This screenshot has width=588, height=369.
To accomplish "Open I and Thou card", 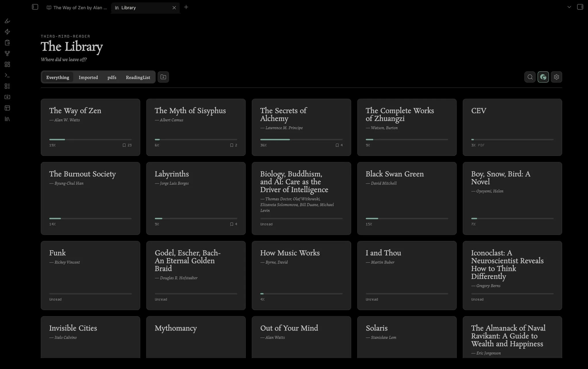I will coord(407,275).
